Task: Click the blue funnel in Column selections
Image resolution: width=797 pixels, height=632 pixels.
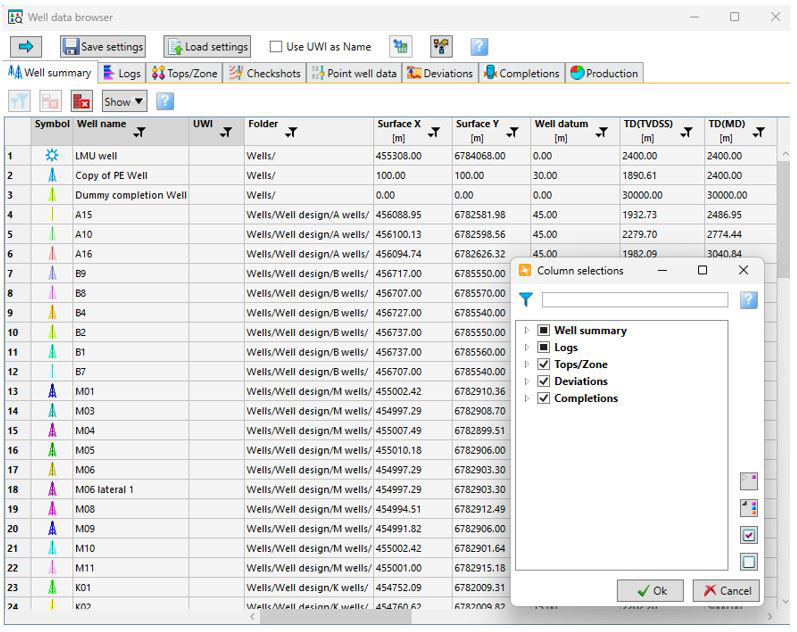Action: point(526,299)
